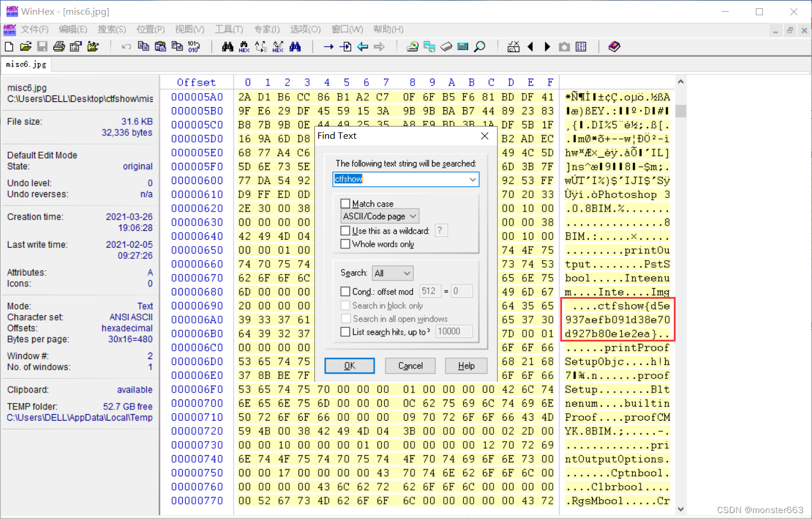Click the vertical scrollbar thumb
The height and width of the screenshot is (519, 812).
680,111
